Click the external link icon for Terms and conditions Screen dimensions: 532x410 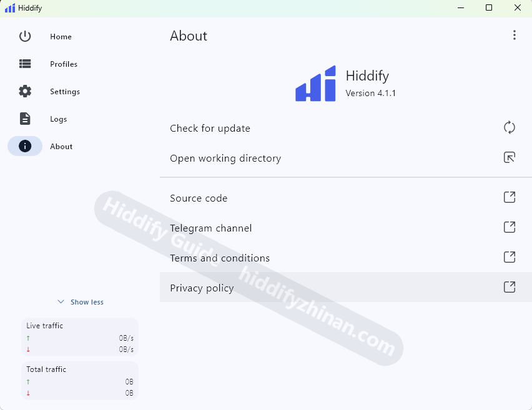pyautogui.click(x=510, y=257)
